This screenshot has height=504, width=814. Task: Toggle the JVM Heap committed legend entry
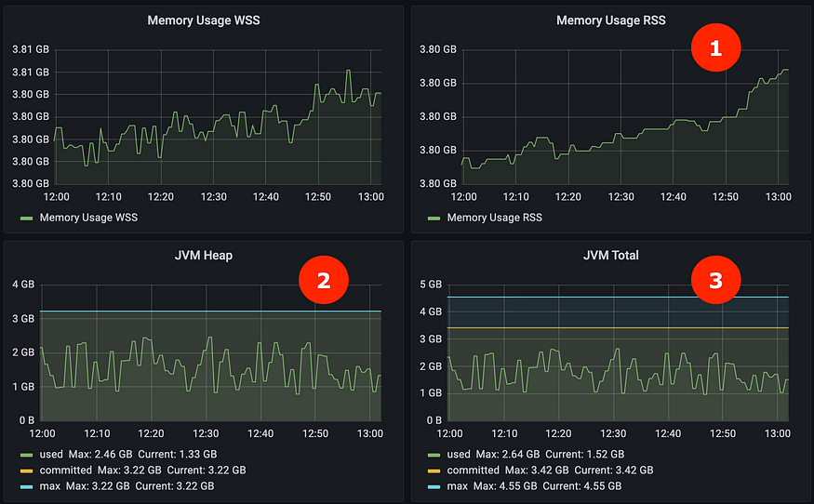pyautogui.click(x=65, y=471)
